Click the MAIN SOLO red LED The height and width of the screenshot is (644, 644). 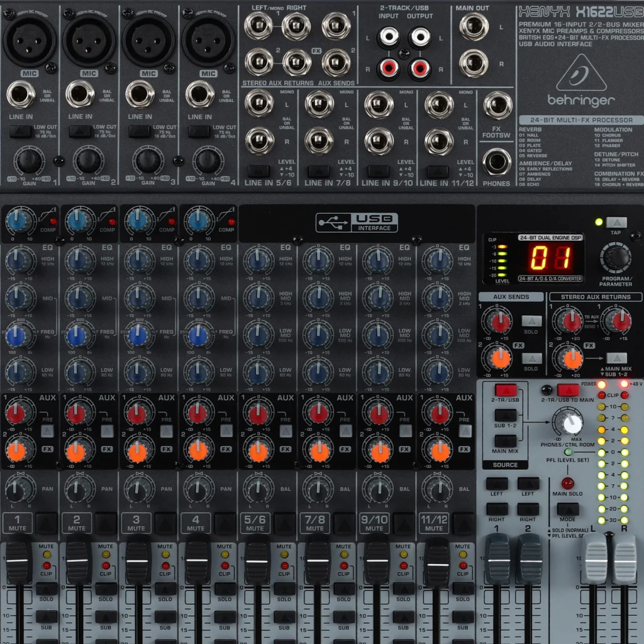coord(568,483)
